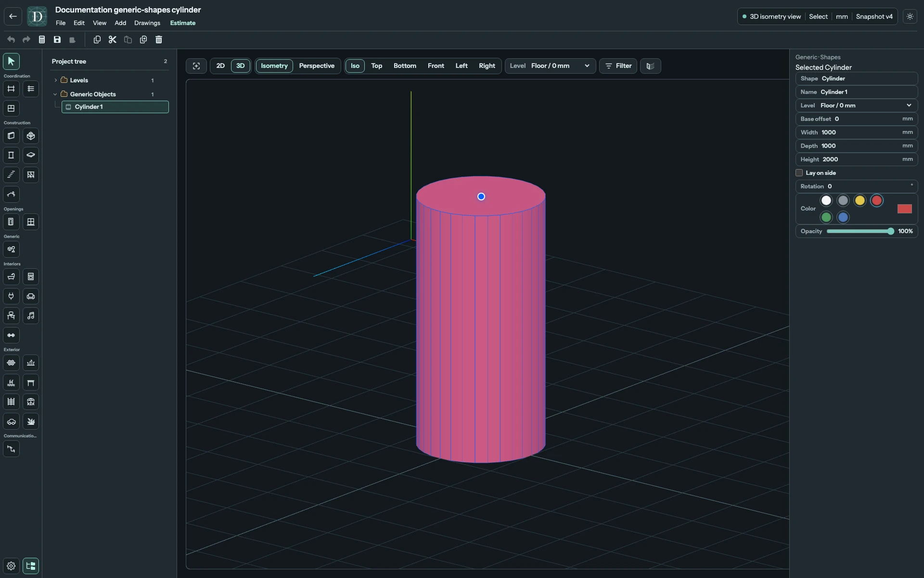Click the Height value field
The width and height of the screenshot is (924, 578).
pyautogui.click(x=856, y=159)
